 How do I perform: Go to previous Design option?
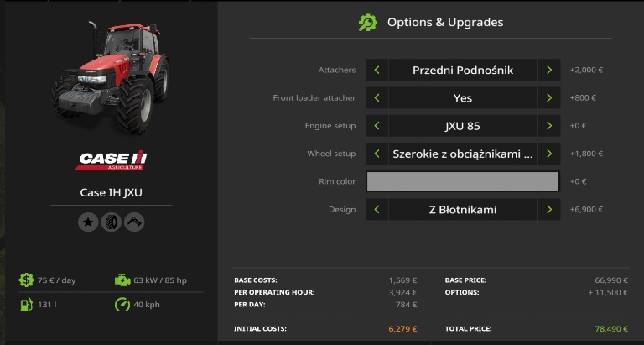[x=377, y=210]
